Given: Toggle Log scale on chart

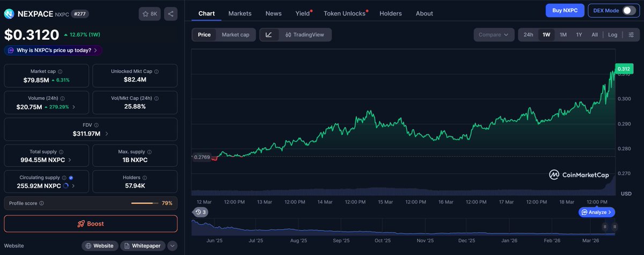Looking at the screenshot, I should [612, 35].
